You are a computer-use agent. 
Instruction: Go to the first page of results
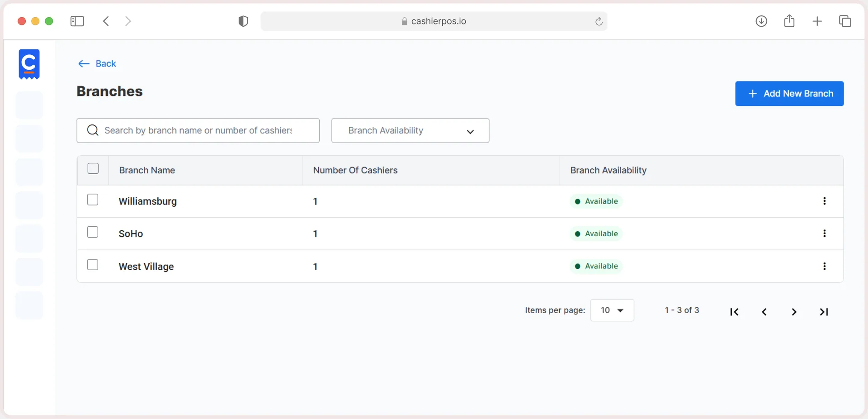coord(734,312)
